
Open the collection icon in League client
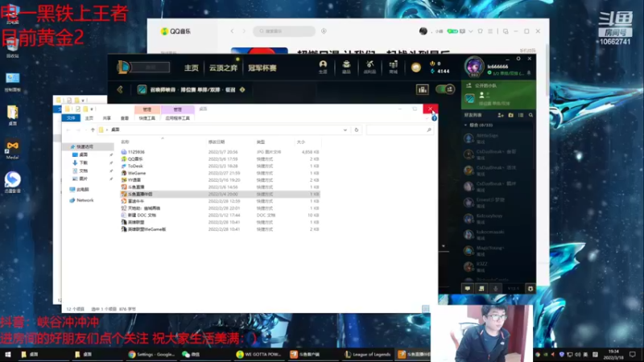coord(346,67)
